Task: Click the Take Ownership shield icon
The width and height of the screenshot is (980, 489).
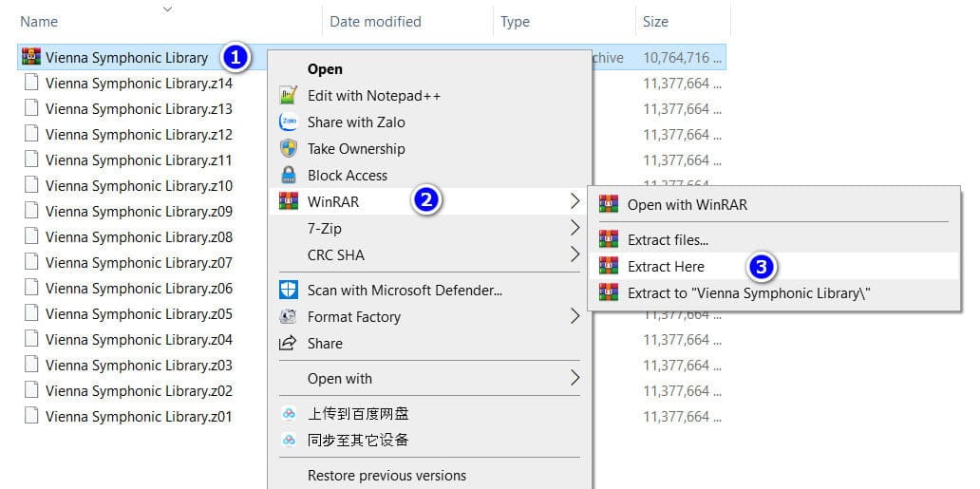Action: pos(288,148)
